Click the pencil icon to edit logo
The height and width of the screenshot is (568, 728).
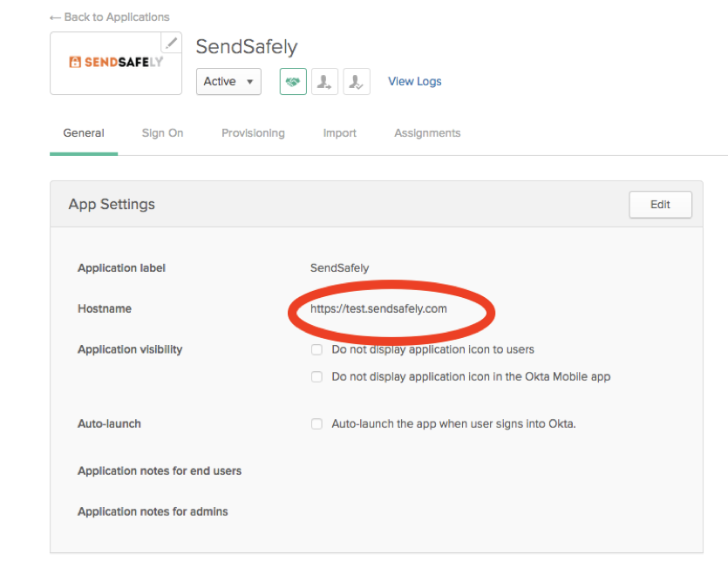point(172,43)
